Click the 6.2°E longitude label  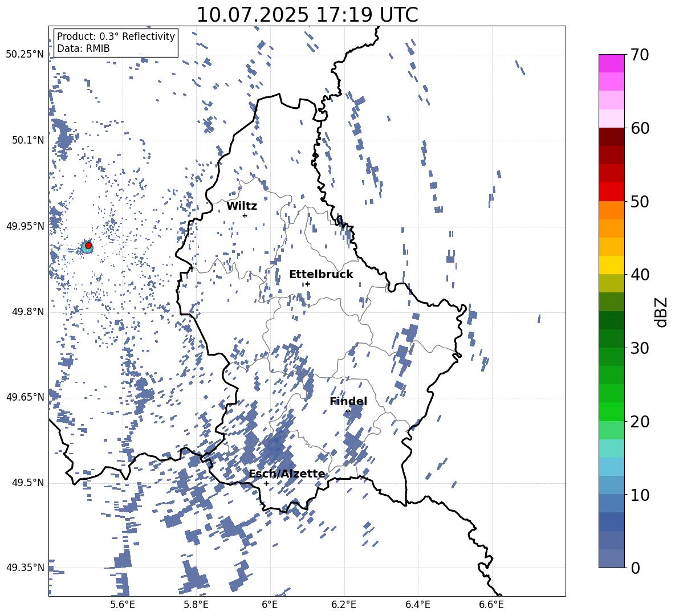pos(344,605)
